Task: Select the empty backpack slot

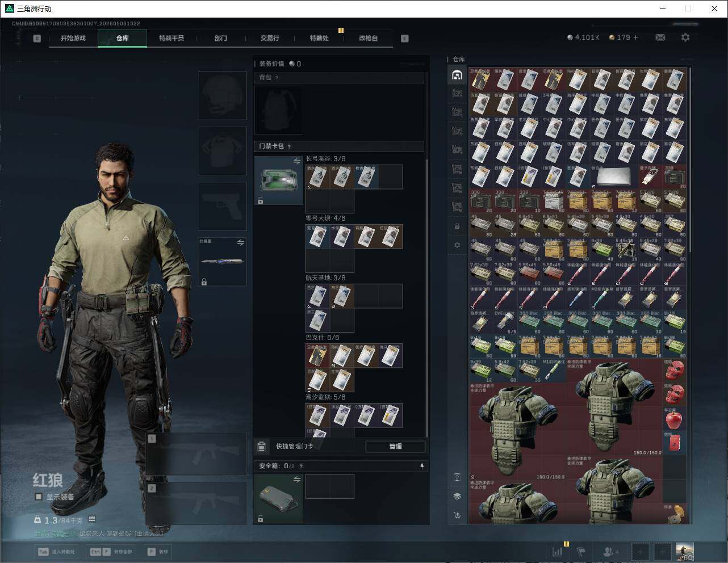Action: 279,110
